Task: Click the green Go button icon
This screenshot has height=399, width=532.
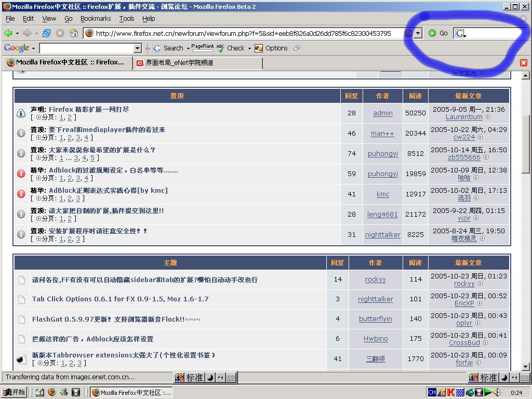Action: (x=432, y=33)
